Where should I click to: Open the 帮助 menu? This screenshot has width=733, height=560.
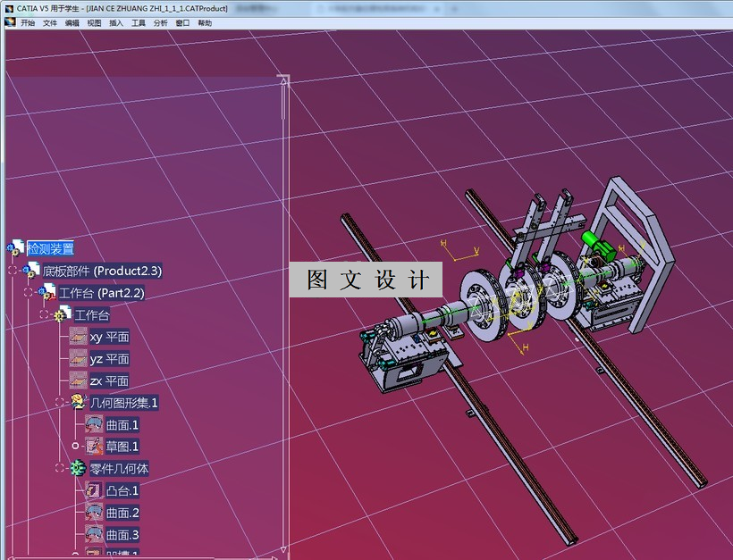click(205, 23)
